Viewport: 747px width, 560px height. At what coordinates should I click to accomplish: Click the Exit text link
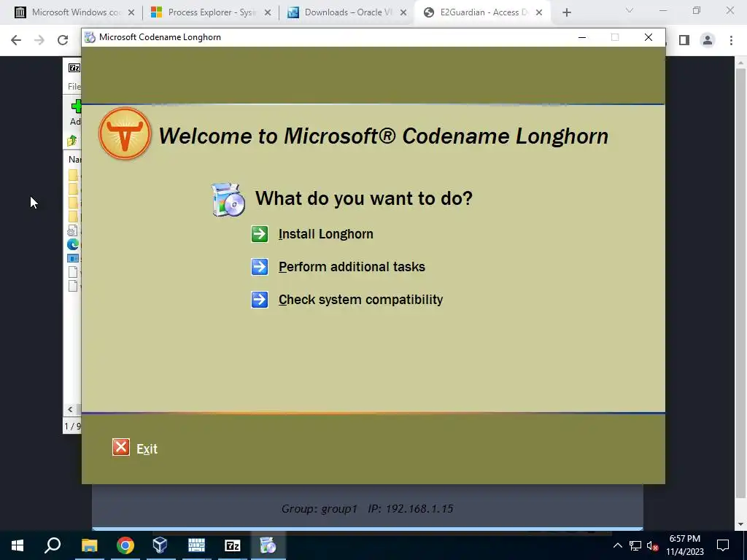[x=147, y=448]
